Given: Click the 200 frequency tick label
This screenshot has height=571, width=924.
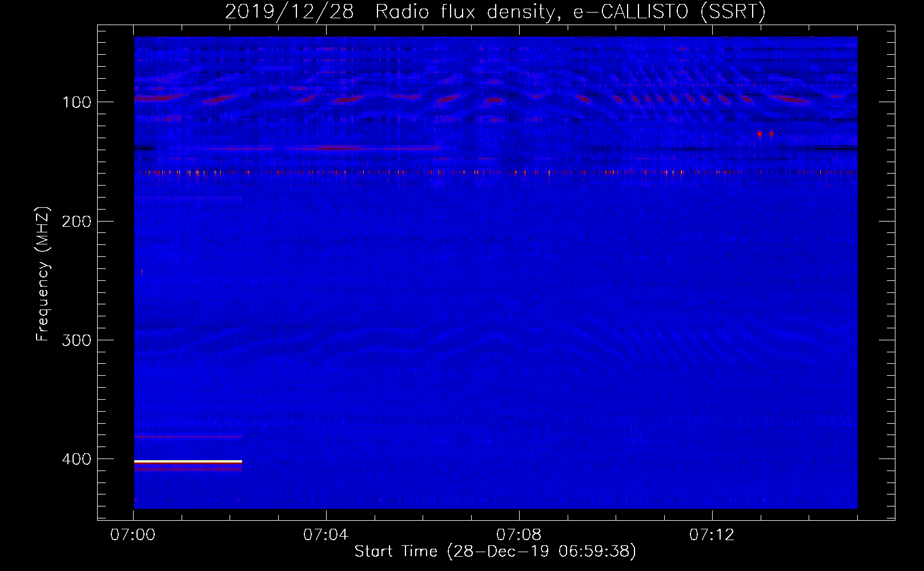Looking at the screenshot, I should click(77, 221).
